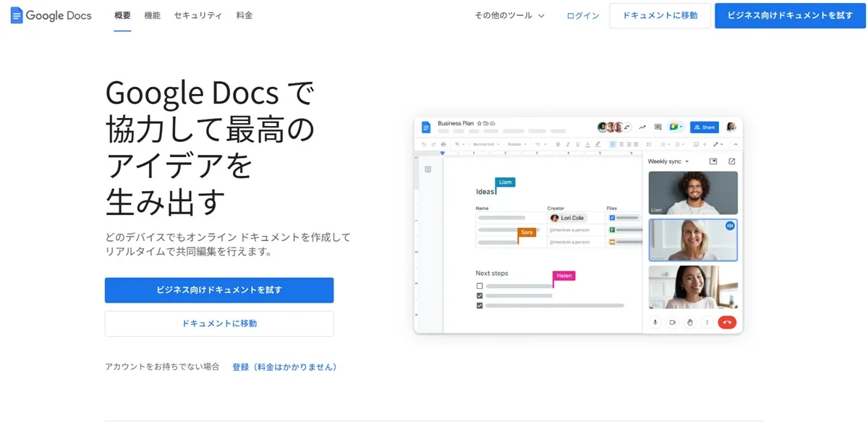
Task: Star the Business Plan document
Action: [479, 123]
